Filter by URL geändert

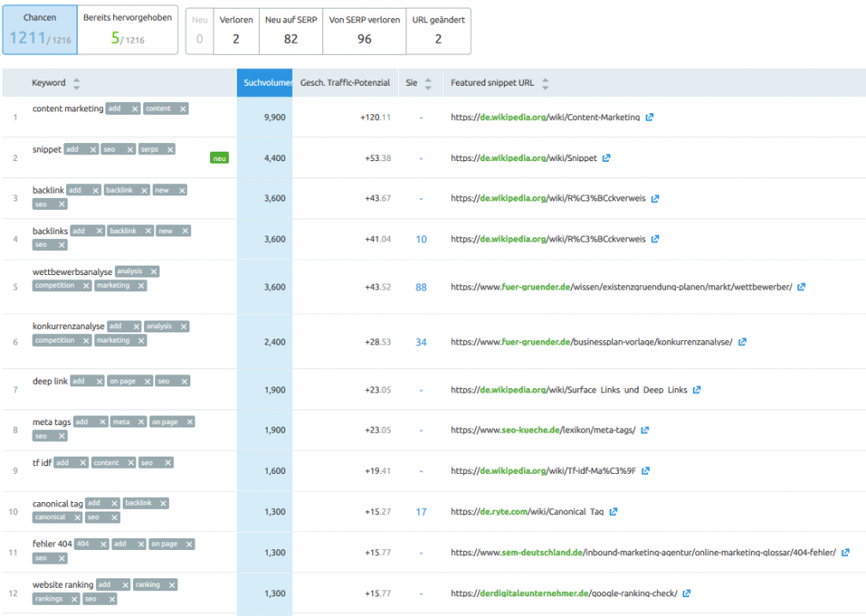coord(438,31)
